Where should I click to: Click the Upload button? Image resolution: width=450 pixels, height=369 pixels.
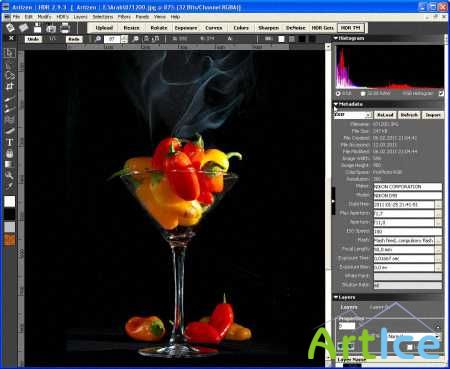104,28
